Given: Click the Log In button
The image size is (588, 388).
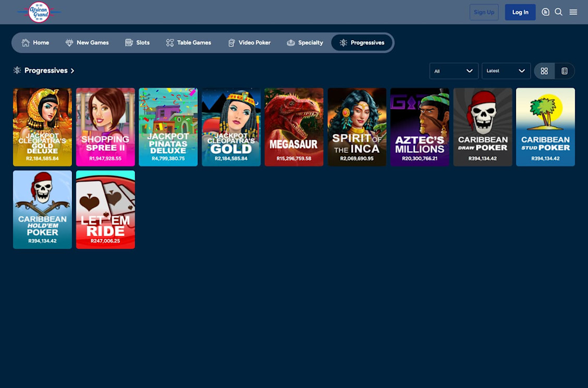Looking at the screenshot, I should [520, 12].
